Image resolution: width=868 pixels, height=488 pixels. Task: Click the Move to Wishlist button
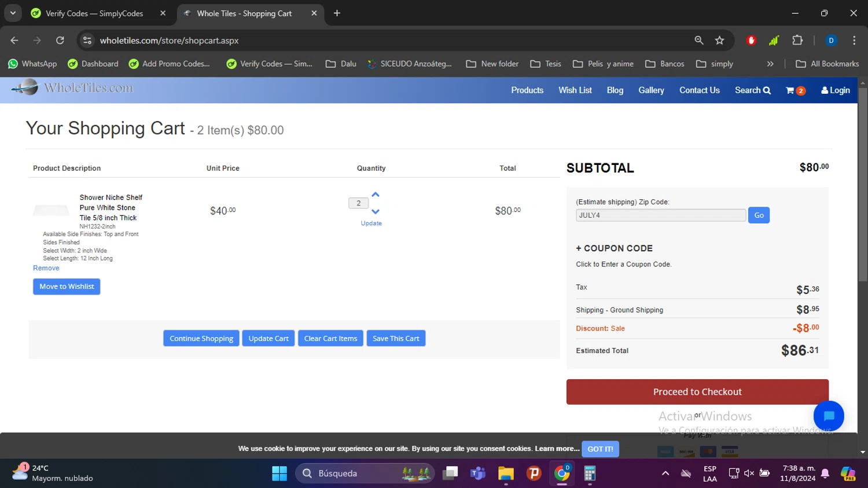[x=67, y=287]
